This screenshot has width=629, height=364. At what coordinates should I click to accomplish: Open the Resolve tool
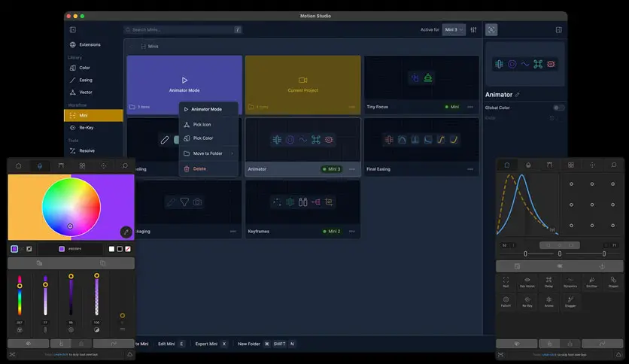point(82,150)
